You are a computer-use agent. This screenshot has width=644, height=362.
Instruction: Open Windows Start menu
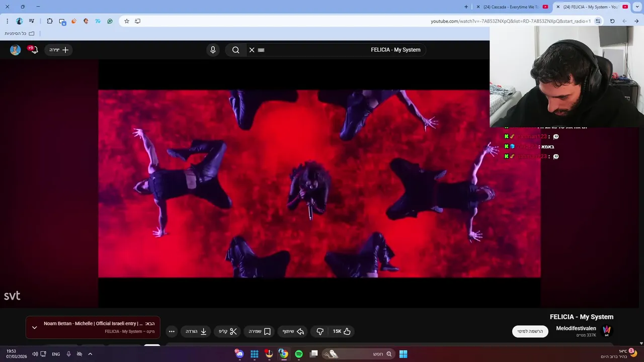[404, 354]
